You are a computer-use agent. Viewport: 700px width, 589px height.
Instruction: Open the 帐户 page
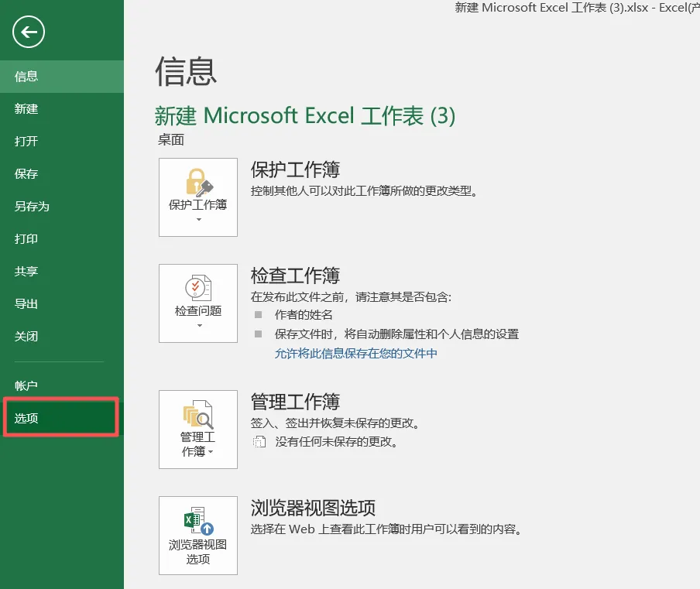(x=62, y=385)
